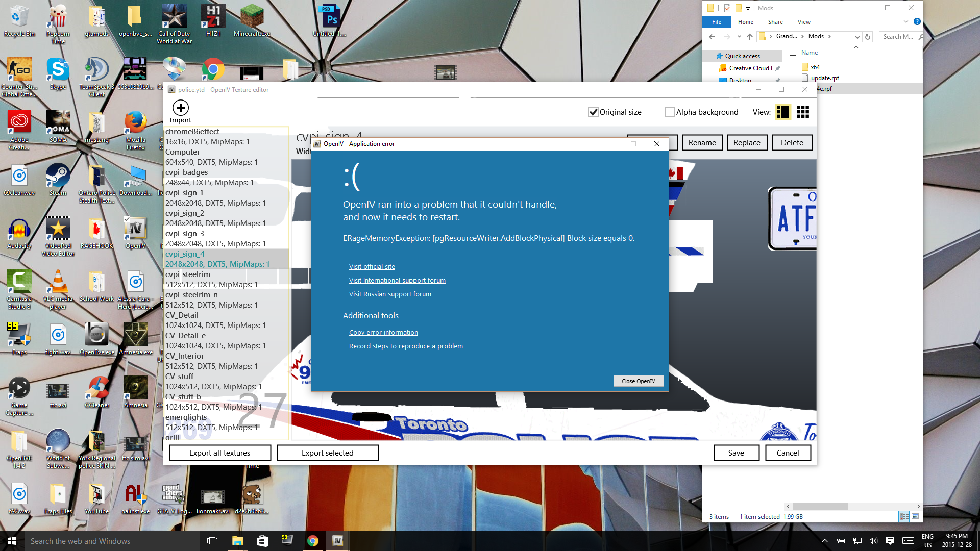This screenshot has height=551, width=980.
Task: Open the Share ribbon tab
Action: pos(775,22)
